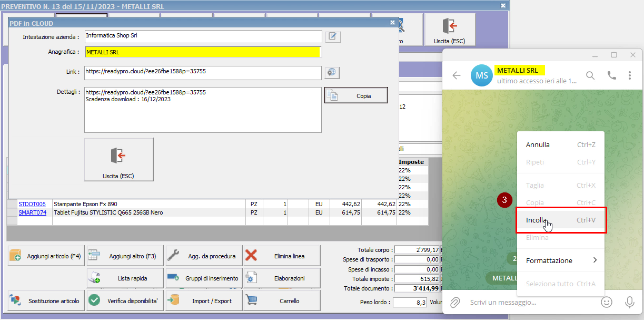
Task: Go back with Telegram's arrow icon
Action: point(457,75)
